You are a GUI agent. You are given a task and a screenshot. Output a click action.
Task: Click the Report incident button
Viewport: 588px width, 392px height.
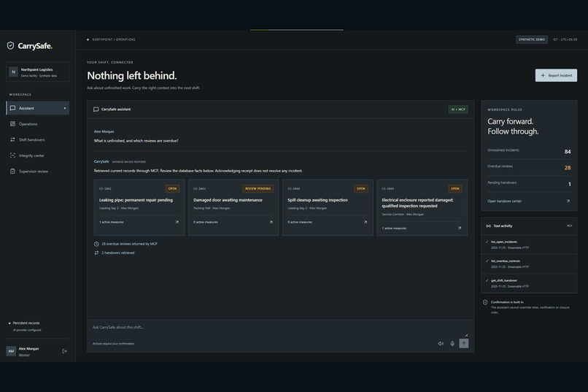(556, 75)
